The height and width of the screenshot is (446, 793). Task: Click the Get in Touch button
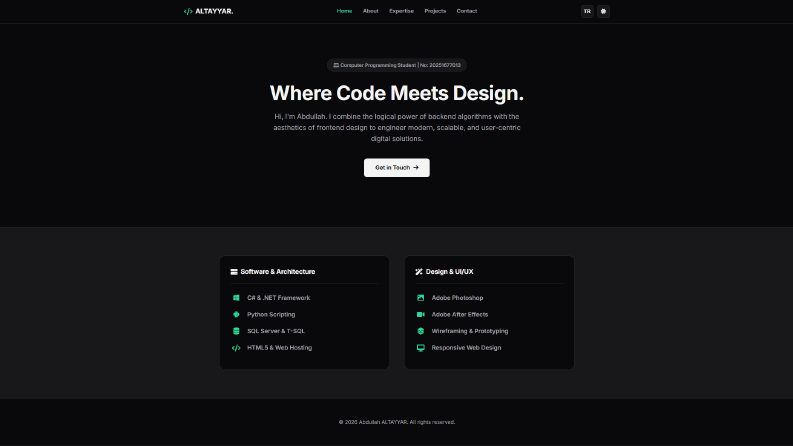(x=396, y=167)
